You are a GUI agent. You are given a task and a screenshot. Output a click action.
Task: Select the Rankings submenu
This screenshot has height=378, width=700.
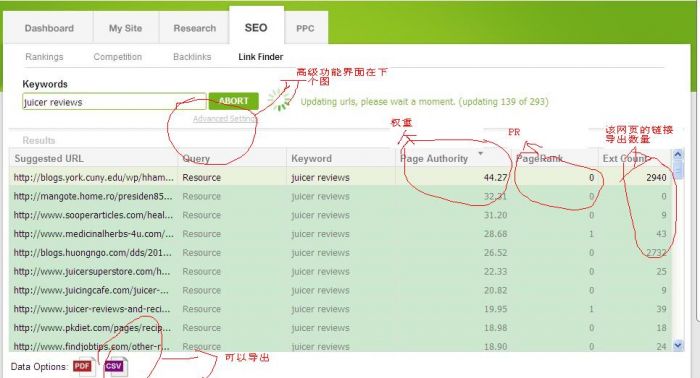coord(44,57)
